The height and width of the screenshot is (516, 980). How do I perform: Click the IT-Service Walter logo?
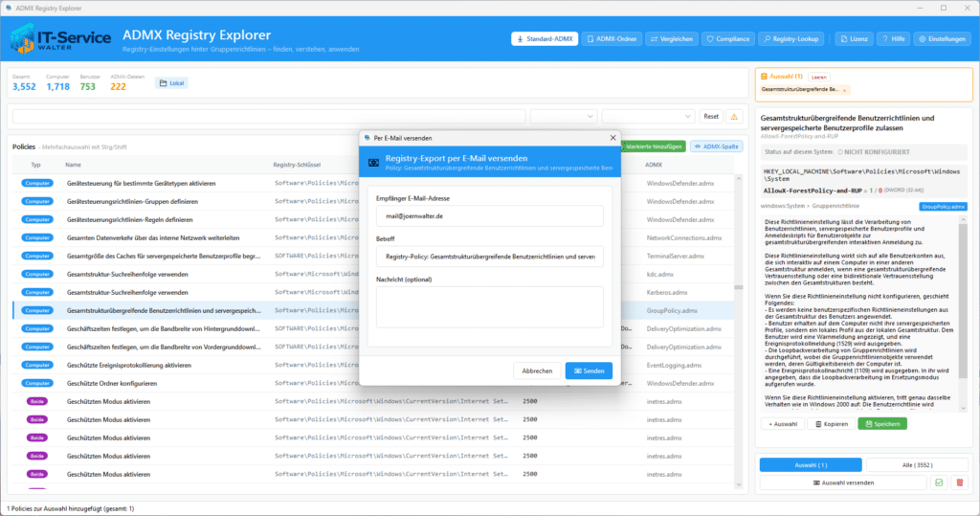click(60, 39)
